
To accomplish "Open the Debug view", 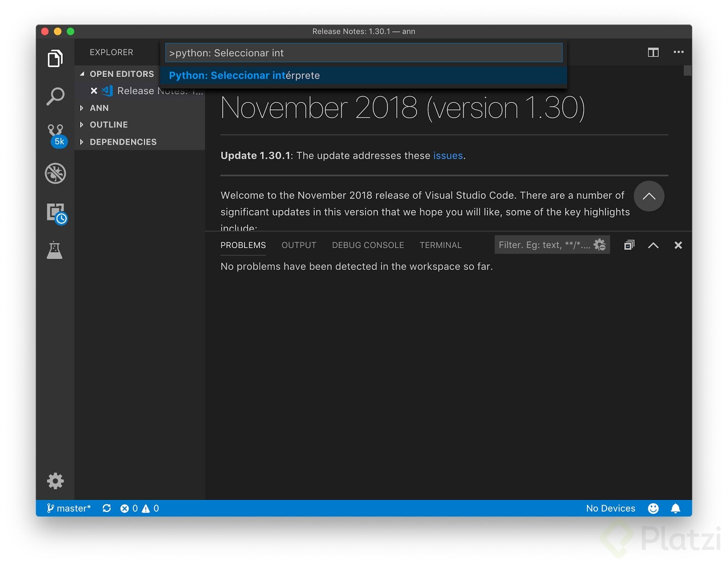I will [56, 173].
